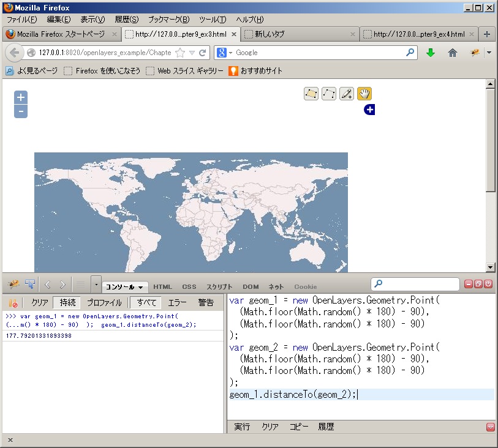
Task: Activate the hand pan navigation tool
Action: coord(364,94)
